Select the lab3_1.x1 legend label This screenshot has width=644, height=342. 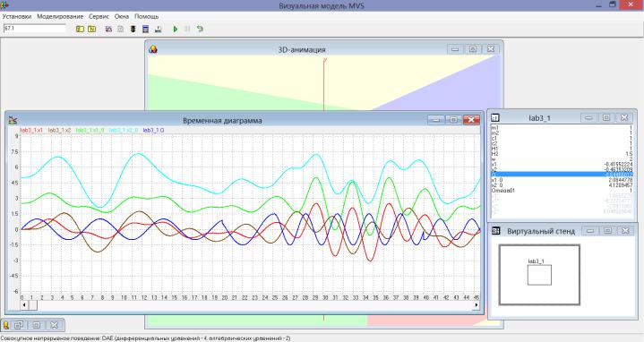coord(31,130)
